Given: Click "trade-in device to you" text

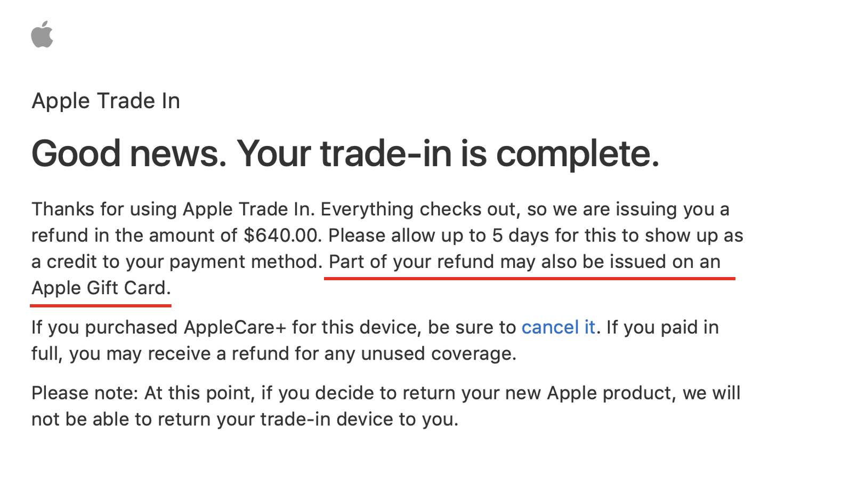Looking at the screenshot, I should pos(359,419).
